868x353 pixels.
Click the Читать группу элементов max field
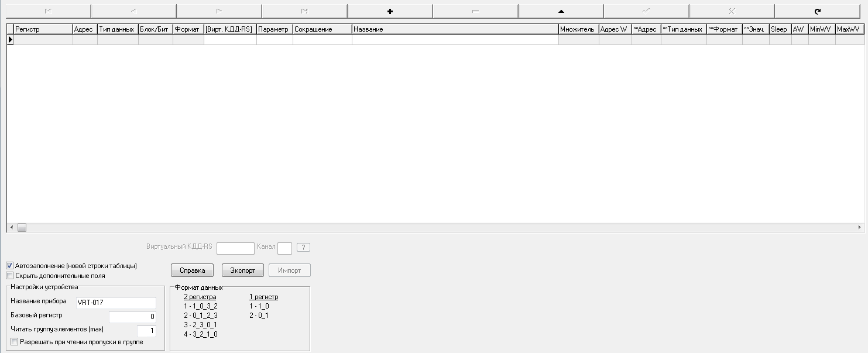146,331
